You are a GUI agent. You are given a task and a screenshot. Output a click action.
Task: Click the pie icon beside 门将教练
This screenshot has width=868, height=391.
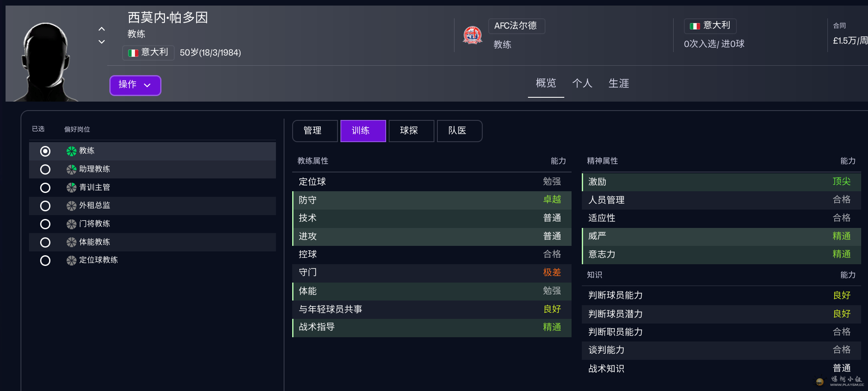(71, 224)
